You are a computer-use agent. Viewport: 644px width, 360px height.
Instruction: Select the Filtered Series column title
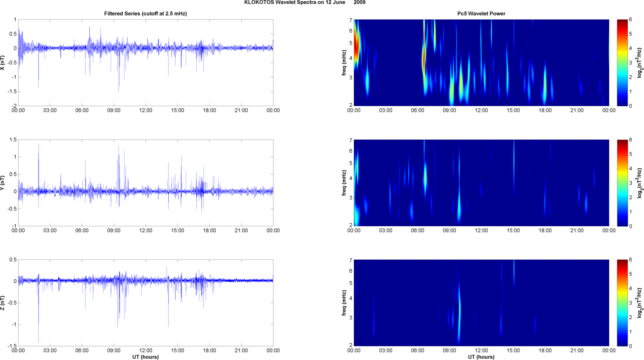(x=145, y=14)
